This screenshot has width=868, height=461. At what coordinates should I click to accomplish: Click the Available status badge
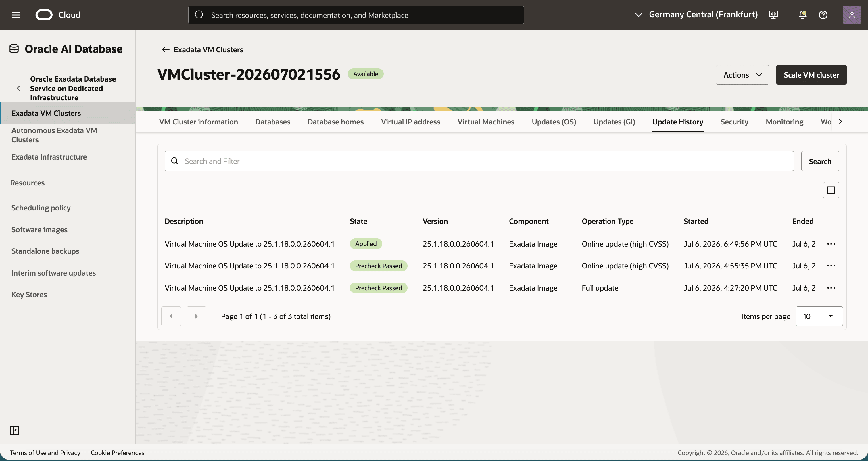click(x=366, y=74)
